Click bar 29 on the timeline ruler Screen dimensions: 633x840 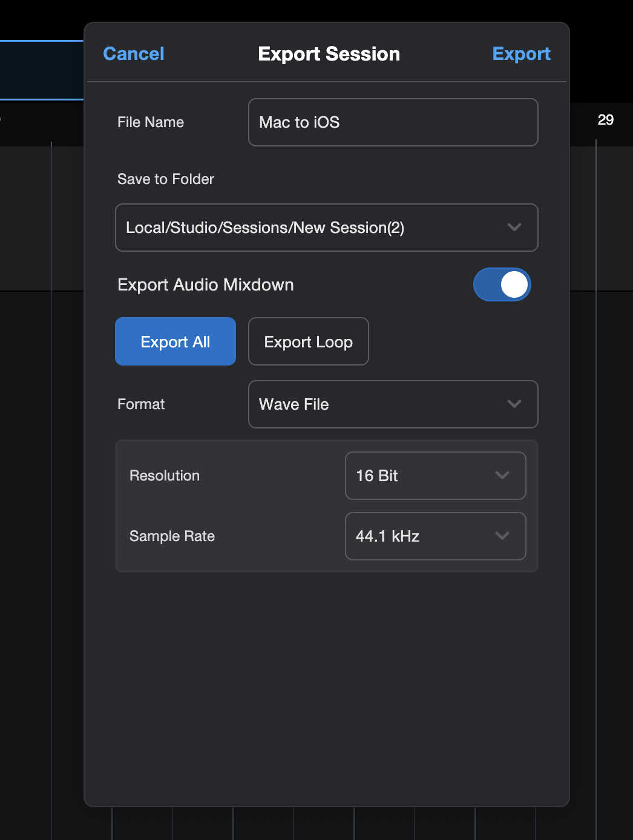(606, 120)
